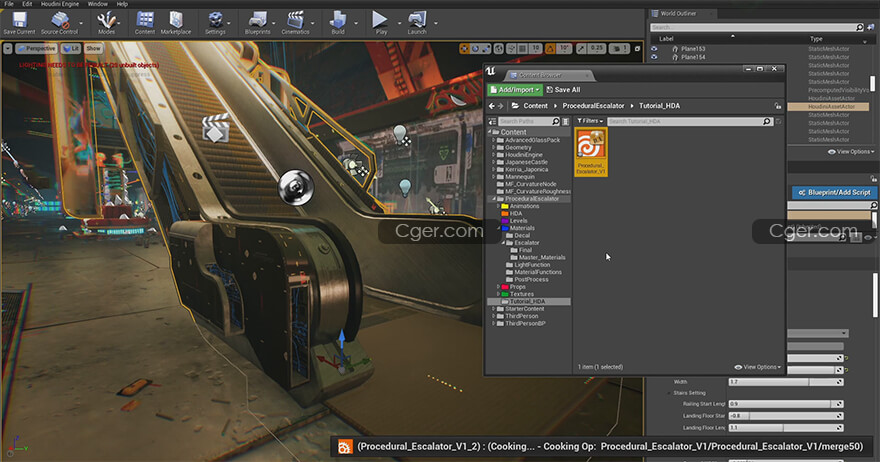Open the Help menu
This screenshot has height=462, width=880.
tap(122, 4)
